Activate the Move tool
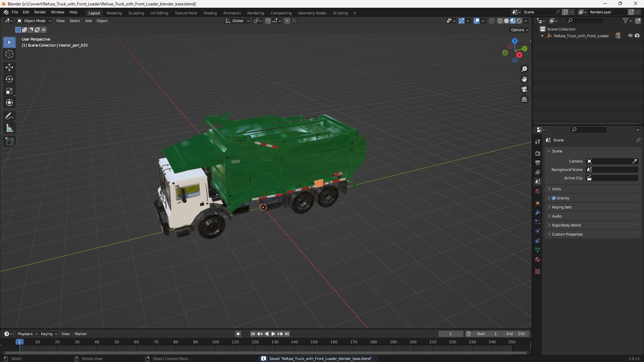 tap(9, 67)
